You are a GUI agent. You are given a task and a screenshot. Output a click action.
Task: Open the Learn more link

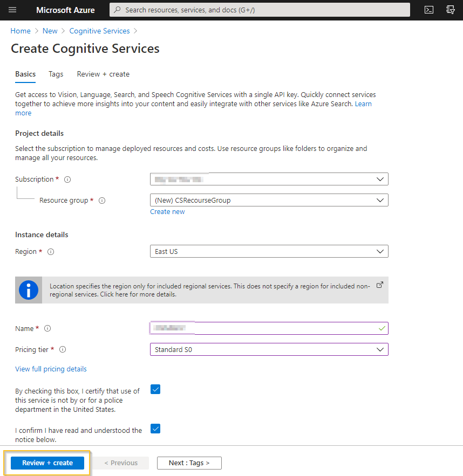(363, 104)
